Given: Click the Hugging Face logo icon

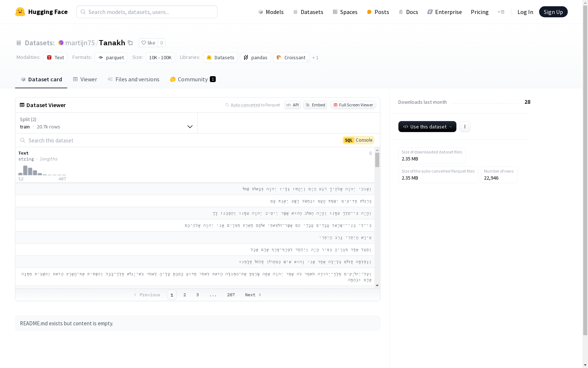Looking at the screenshot, I should [x=20, y=12].
